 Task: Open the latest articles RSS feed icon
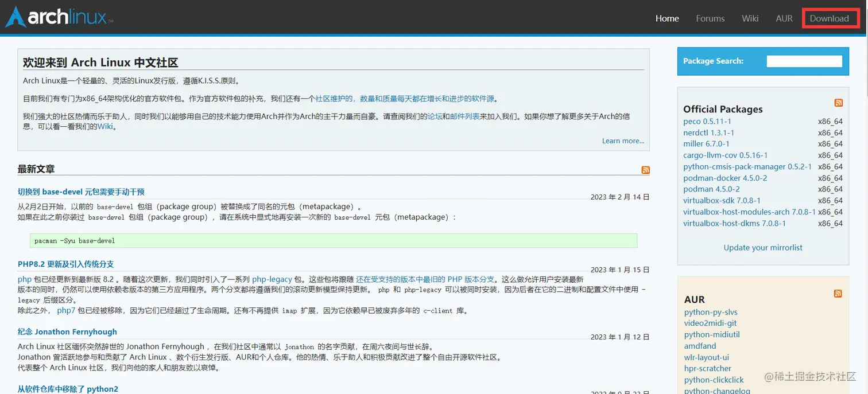[x=646, y=170]
